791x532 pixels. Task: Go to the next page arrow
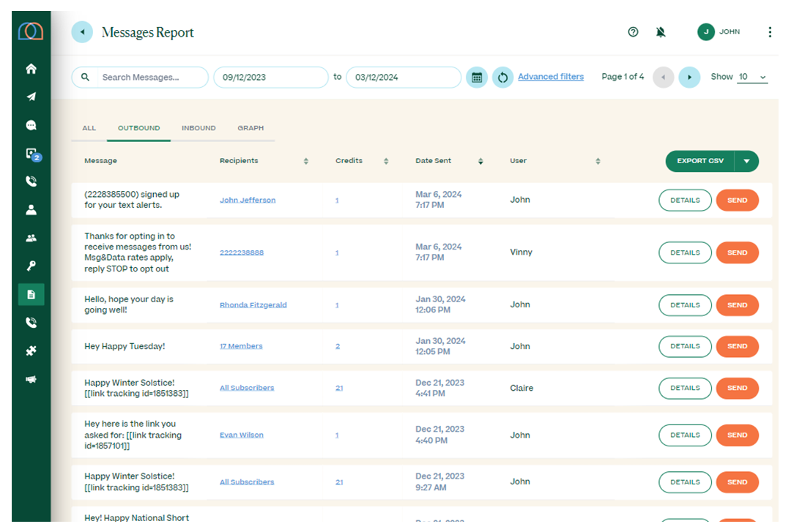pyautogui.click(x=689, y=78)
